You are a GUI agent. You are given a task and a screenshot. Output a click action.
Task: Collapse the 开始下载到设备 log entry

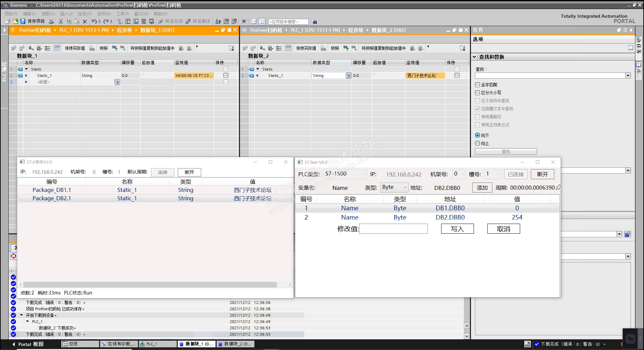[21, 315]
